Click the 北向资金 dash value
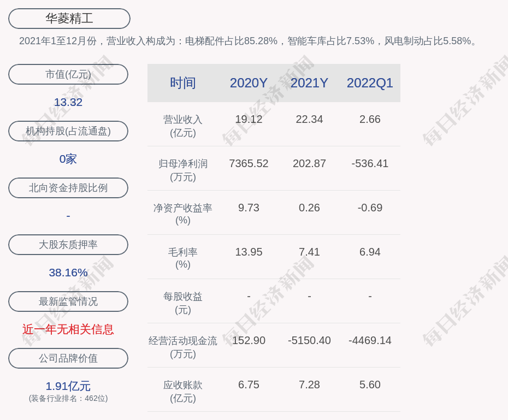The width and height of the screenshot is (508, 420). tap(68, 216)
